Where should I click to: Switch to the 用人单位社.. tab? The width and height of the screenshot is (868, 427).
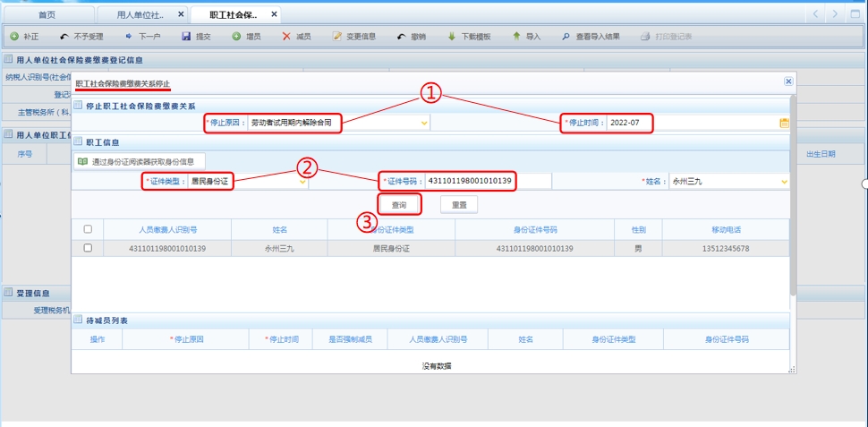[x=140, y=15]
